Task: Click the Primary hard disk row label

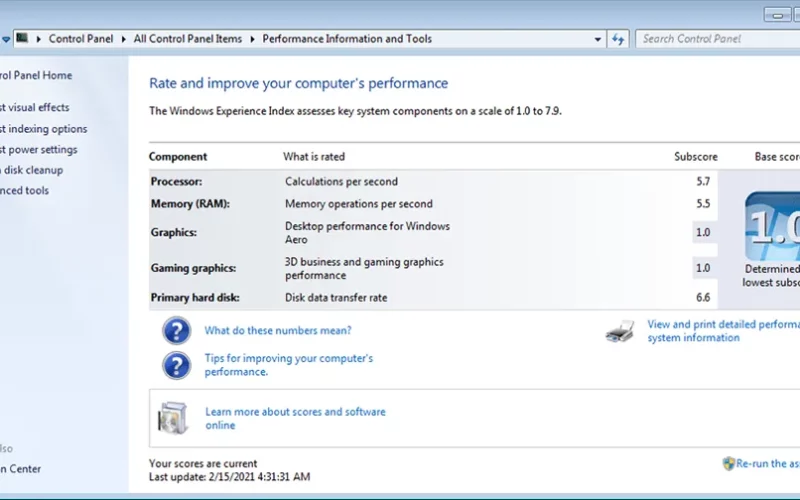Action: tap(195, 297)
